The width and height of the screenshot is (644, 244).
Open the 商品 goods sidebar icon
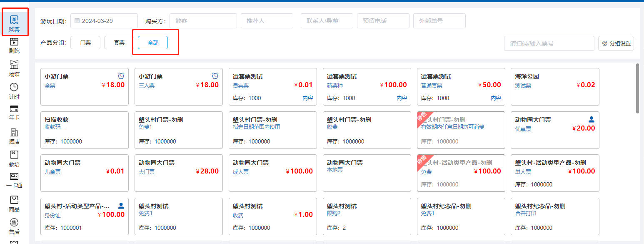point(14,204)
